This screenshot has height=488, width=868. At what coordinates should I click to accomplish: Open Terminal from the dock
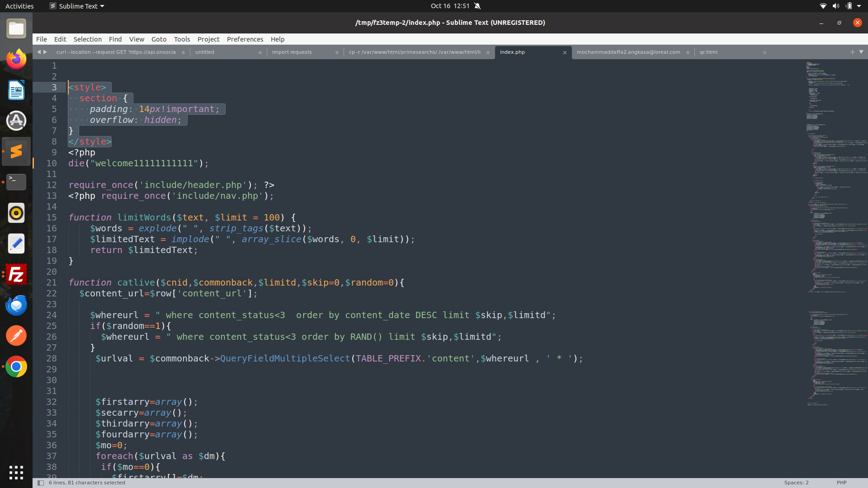[x=16, y=182]
